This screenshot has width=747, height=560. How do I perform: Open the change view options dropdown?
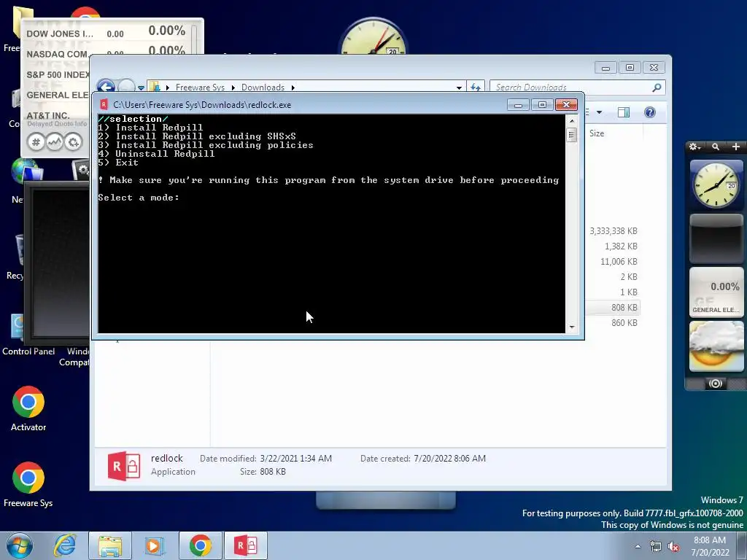[x=600, y=112]
